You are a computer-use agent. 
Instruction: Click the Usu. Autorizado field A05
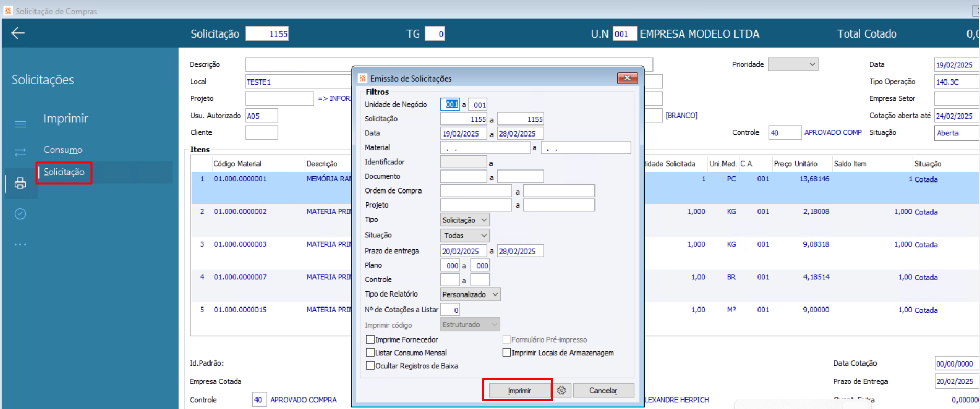[x=262, y=116]
